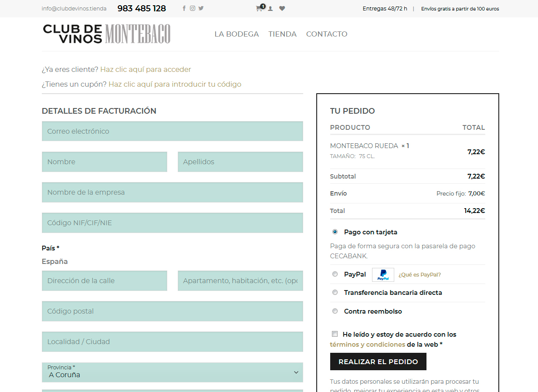Open LA BODEGA menu item
The image size is (538, 392).
(x=237, y=34)
